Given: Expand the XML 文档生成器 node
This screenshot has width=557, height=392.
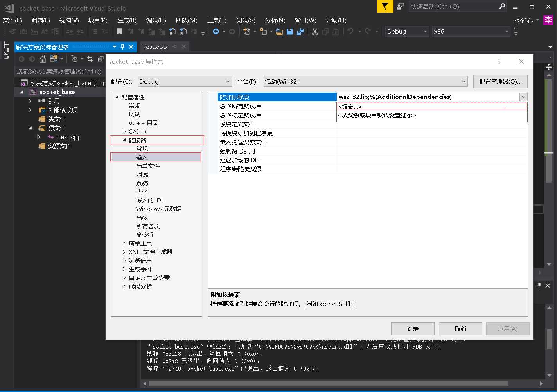Looking at the screenshot, I should tap(124, 252).
